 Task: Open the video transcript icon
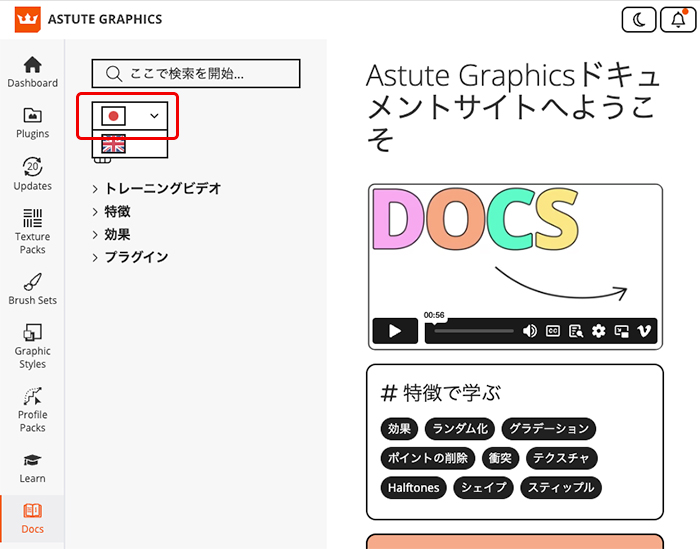[576, 331]
